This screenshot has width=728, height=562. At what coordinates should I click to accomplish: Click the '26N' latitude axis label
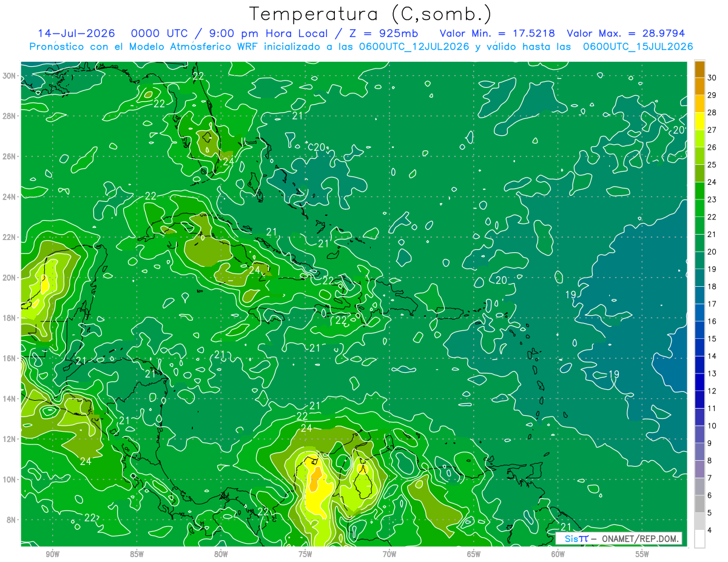tap(9, 156)
